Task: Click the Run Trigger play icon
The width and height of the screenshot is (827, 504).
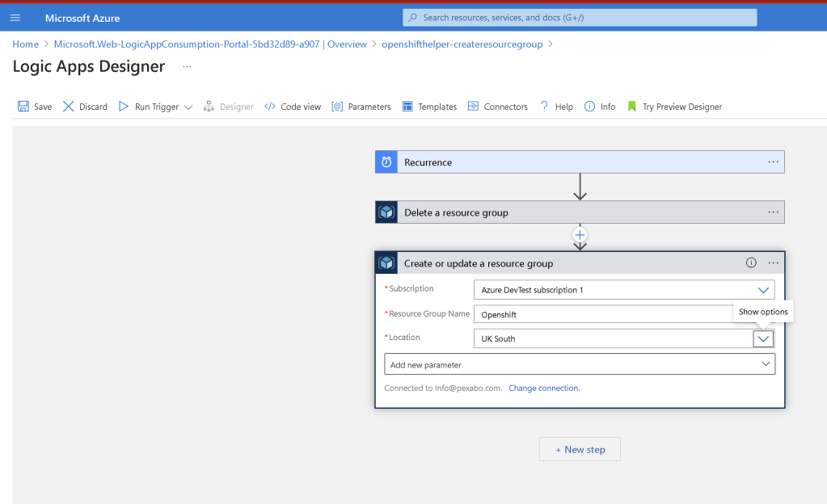Action: tap(124, 107)
